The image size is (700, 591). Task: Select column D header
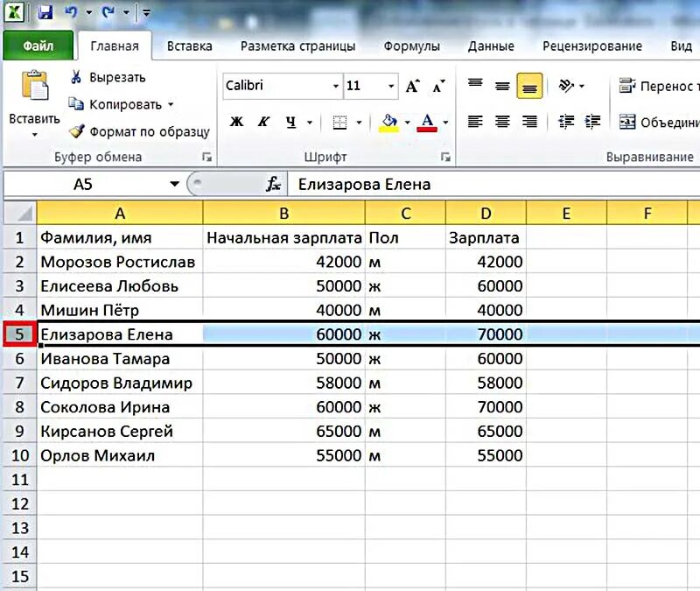pyautogui.click(x=486, y=213)
